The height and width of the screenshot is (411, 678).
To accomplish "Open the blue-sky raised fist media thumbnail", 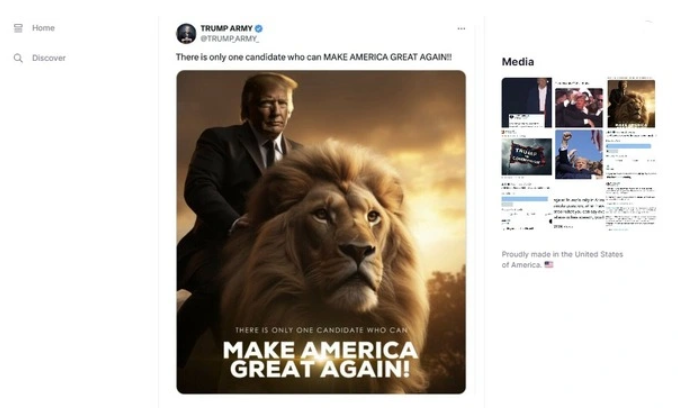I will click(579, 155).
